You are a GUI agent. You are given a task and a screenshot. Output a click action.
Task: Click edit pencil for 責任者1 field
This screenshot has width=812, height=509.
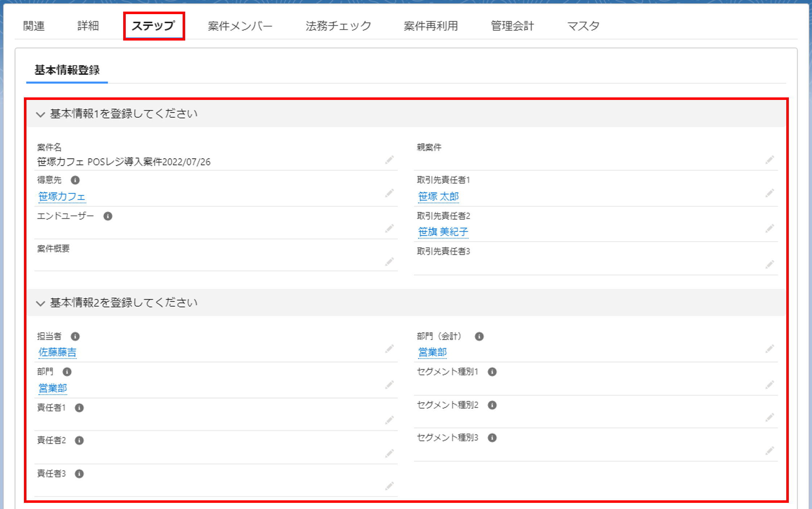390,420
